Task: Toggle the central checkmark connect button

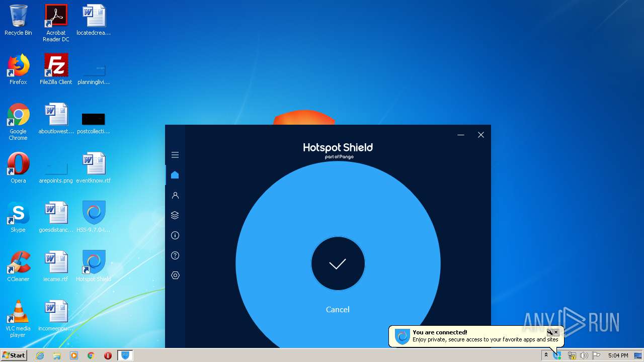Action: [x=338, y=263]
